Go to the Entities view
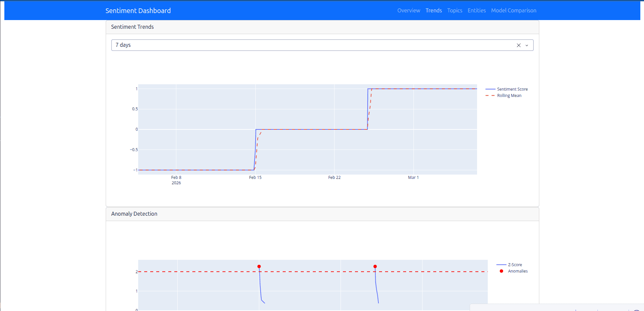 [x=477, y=10]
